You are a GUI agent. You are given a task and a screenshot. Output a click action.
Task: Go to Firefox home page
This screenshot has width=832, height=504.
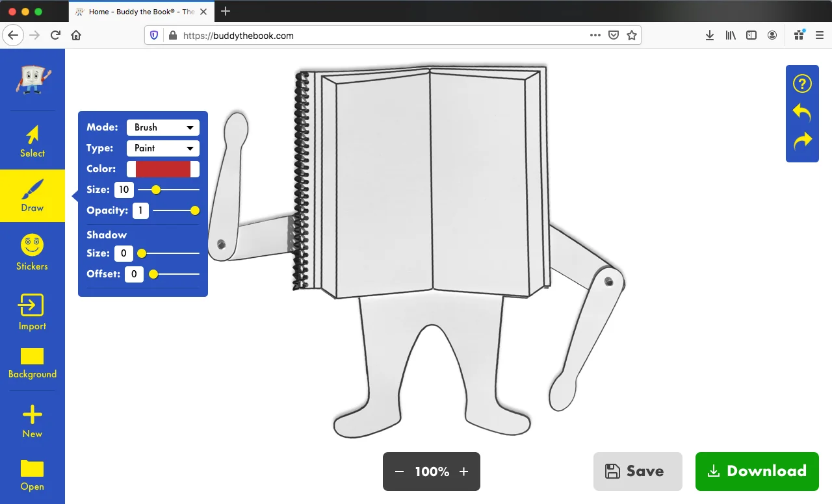coord(76,36)
